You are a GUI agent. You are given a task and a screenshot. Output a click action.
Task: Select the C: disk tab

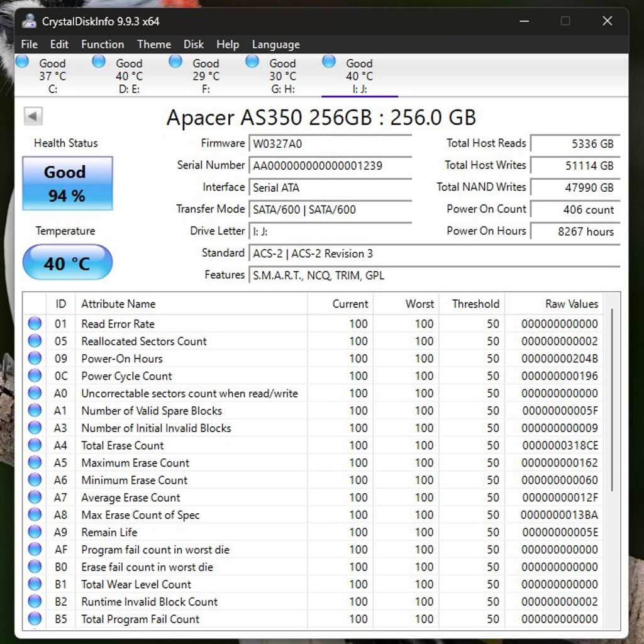pyautogui.click(x=53, y=75)
